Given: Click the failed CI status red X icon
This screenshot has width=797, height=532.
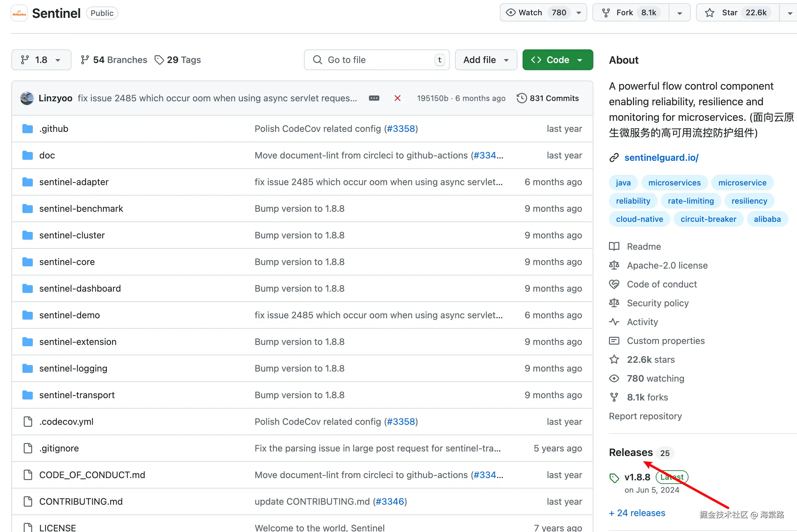Looking at the screenshot, I should (397, 98).
